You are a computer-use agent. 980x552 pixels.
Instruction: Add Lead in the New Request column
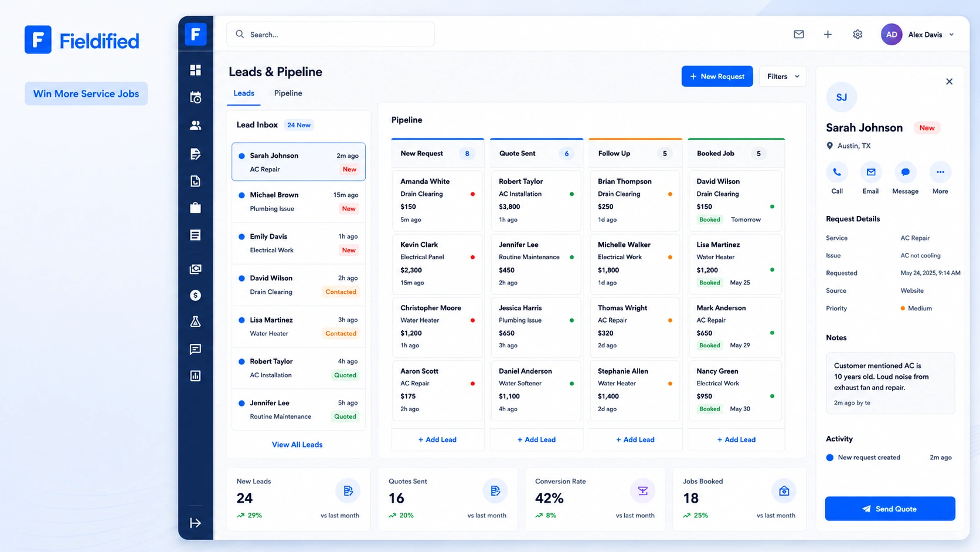point(437,439)
